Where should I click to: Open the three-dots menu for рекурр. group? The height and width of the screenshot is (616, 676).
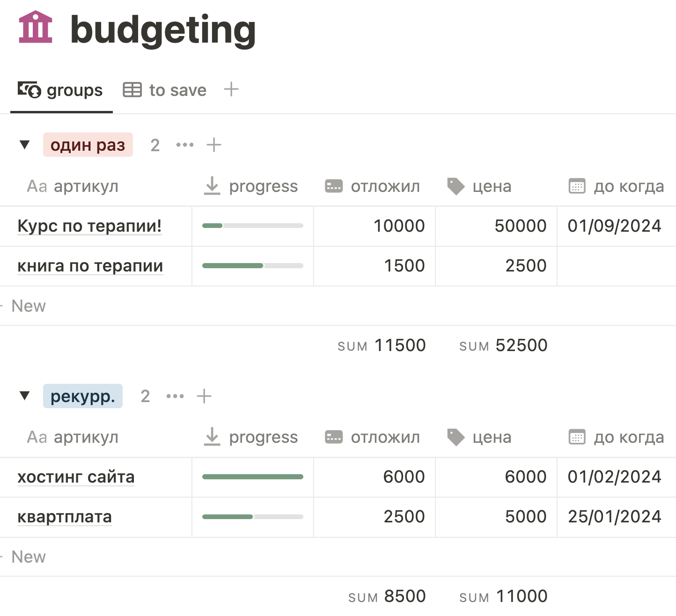point(175,396)
